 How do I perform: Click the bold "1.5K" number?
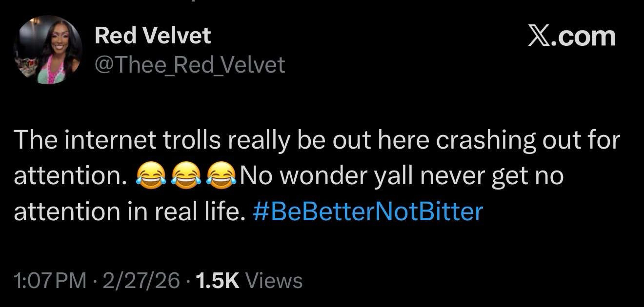click(x=217, y=281)
